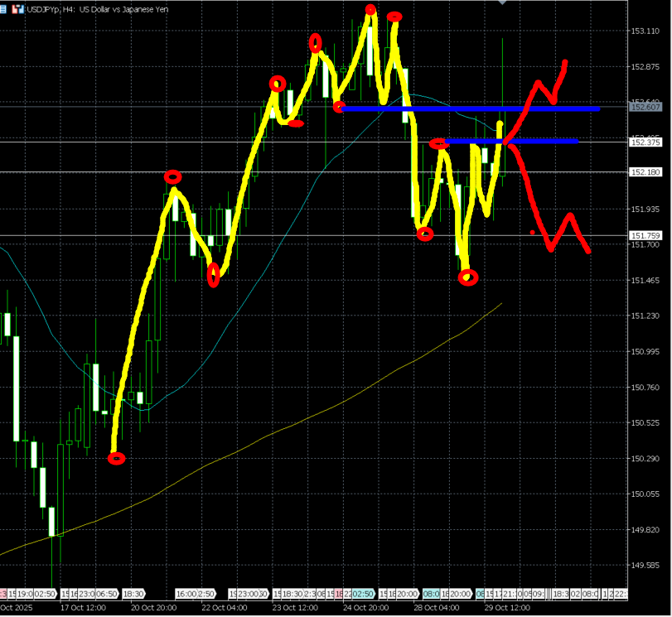The height and width of the screenshot is (617, 672).
Task: Click the red circle at the 150.290 swing low
Action: 117,458
